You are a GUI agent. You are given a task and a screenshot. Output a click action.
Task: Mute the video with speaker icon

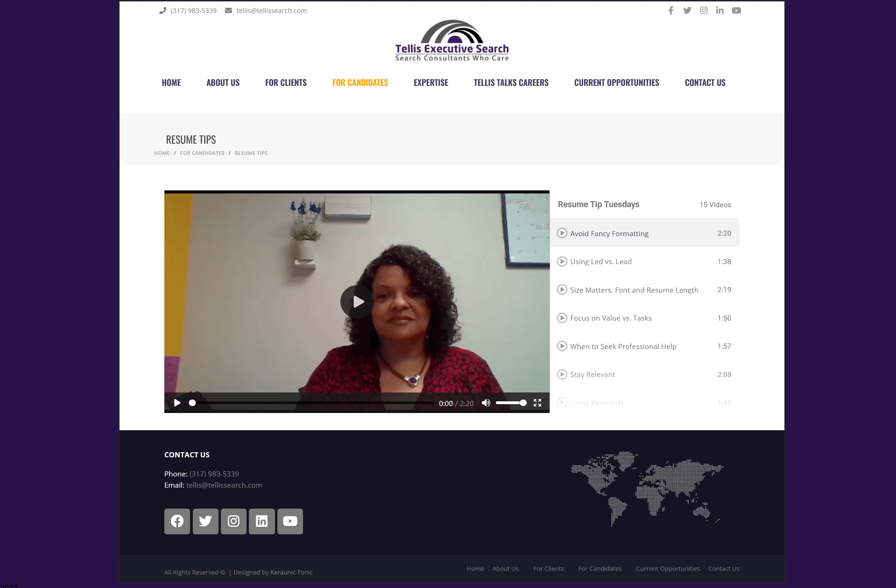pyautogui.click(x=486, y=403)
